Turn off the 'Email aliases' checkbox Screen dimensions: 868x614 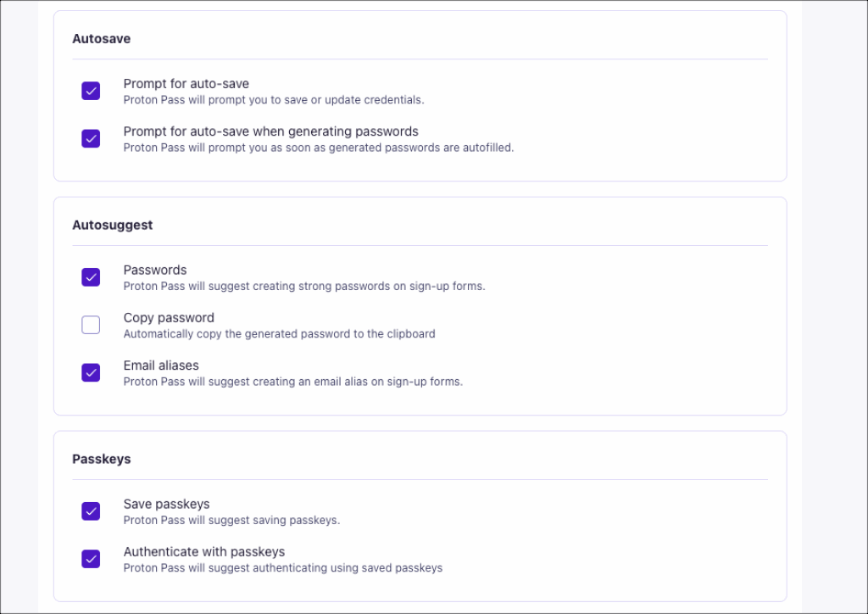coord(91,372)
